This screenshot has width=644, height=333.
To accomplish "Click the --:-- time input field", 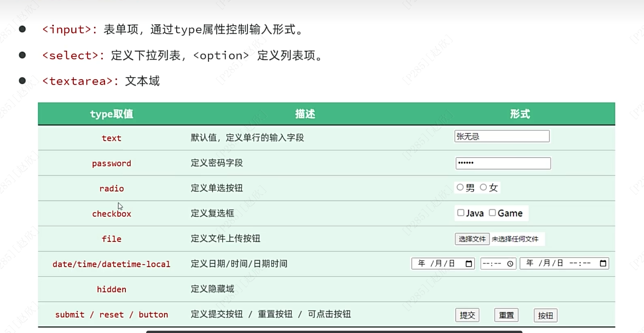I will click(493, 264).
